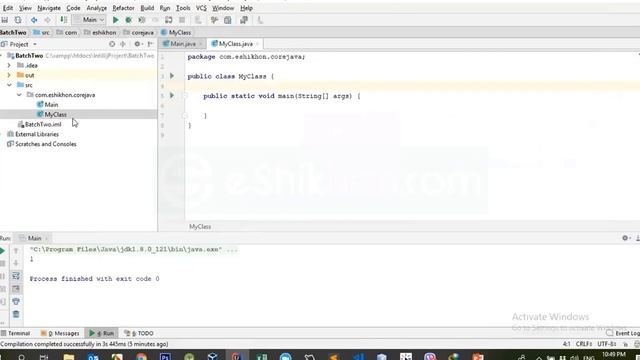Click Run with Coverage toolbar icon
The height and width of the screenshot is (360, 640).
coord(142,20)
